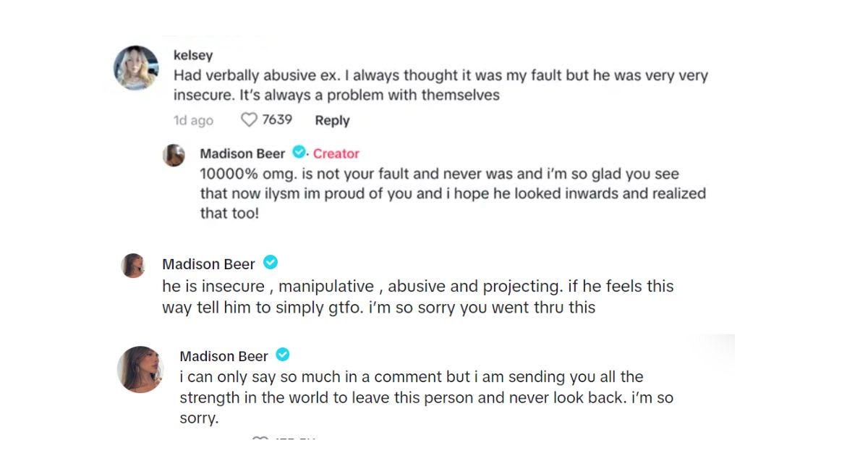Image resolution: width=868 pixels, height=456 pixels.
Task: Reply to kelsey's comment
Action: 332,121
